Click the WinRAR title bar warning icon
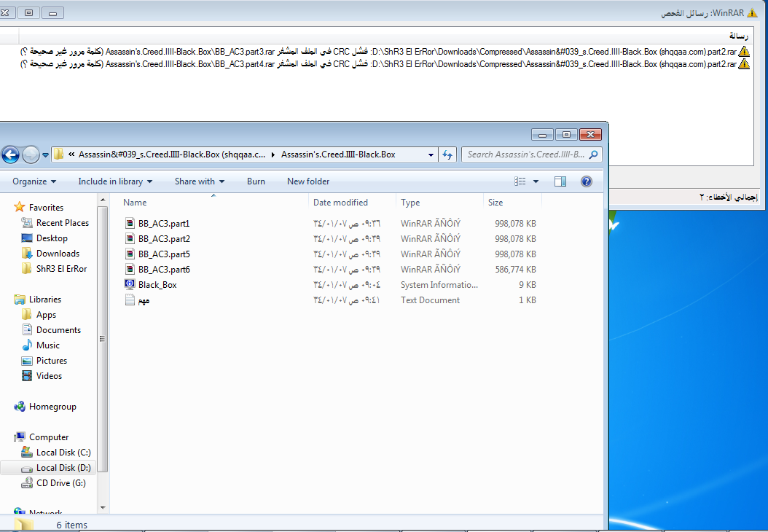This screenshot has height=532, width=768. (752, 12)
